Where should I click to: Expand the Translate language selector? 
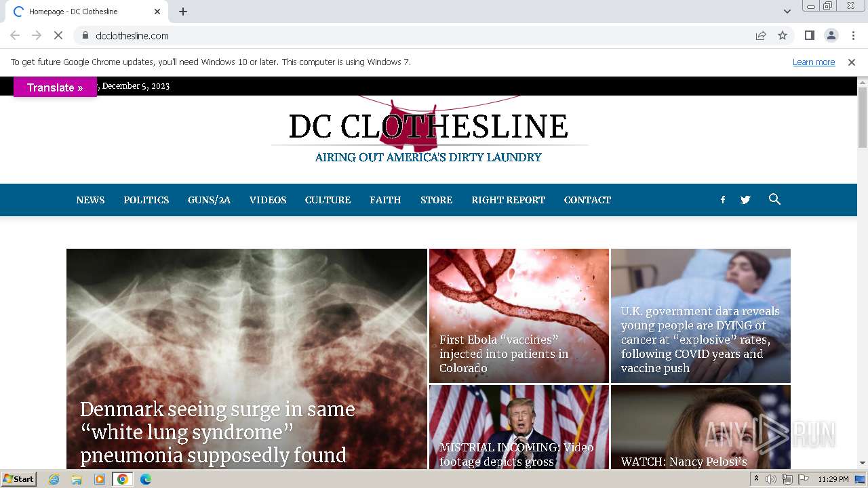[x=55, y=87]
